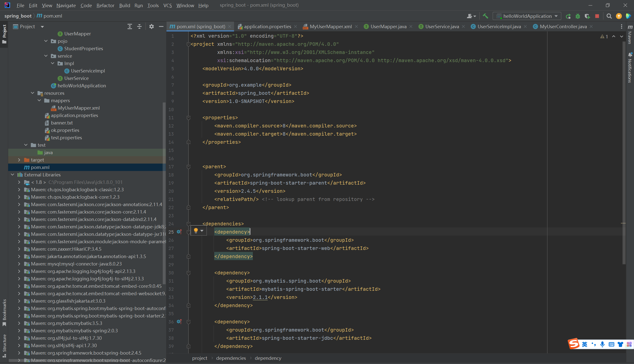This screenshot has width=634, height=364.
Task: Click the dependencies breadcrumb
Action: pyautogui.click(x=231, y=358)
